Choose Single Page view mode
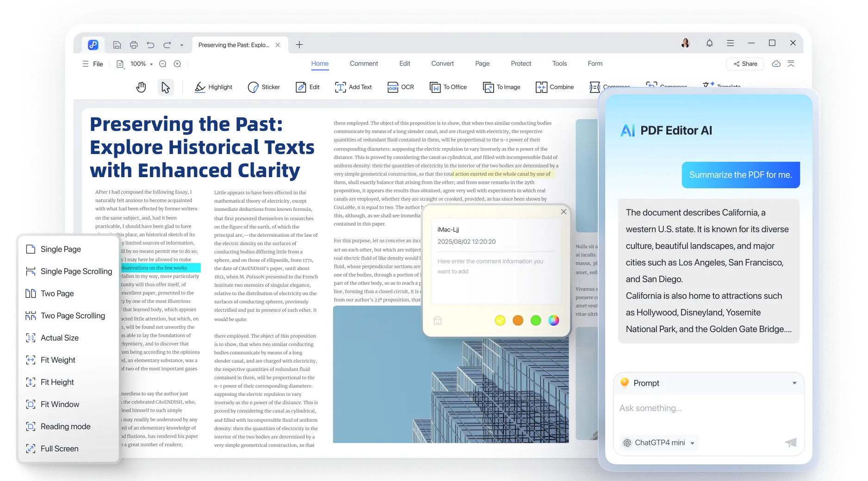The height and width of the screenshot is (481, 868). [69, 249]
